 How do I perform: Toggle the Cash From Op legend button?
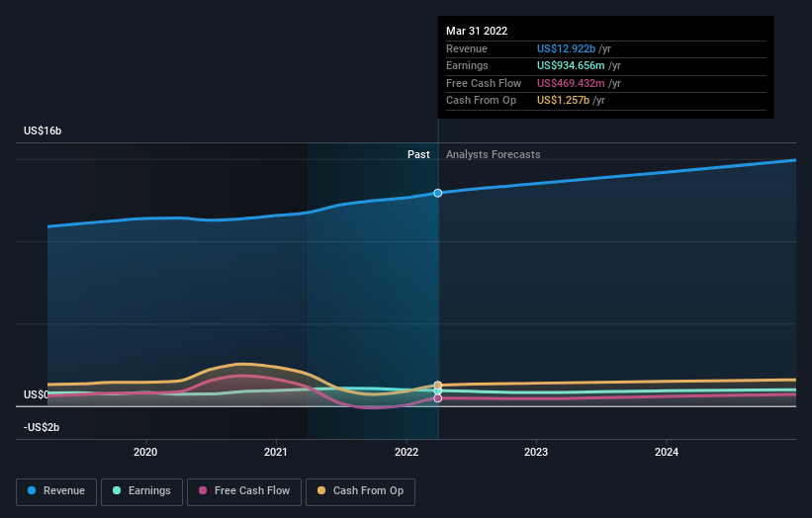tap(360, 491)
